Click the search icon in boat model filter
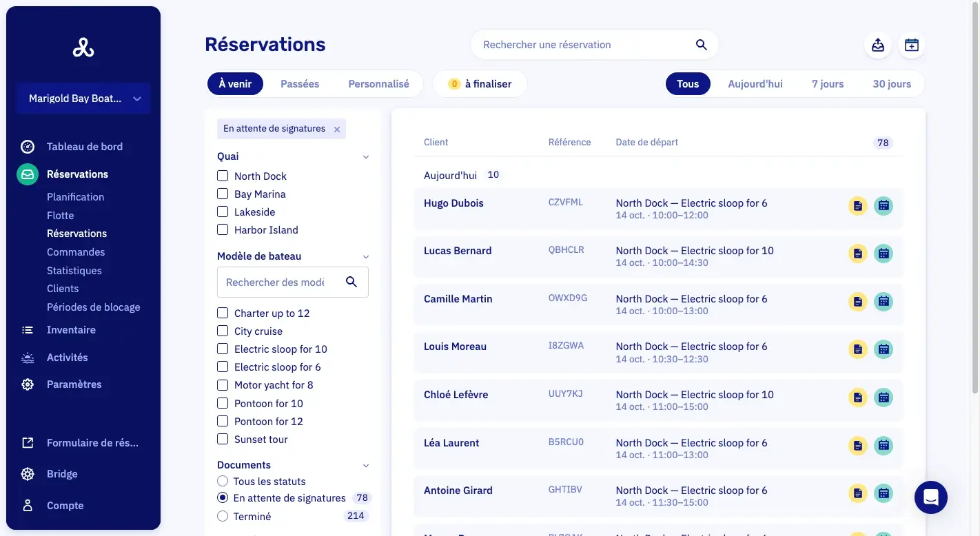980x536 pixels. 351,282
